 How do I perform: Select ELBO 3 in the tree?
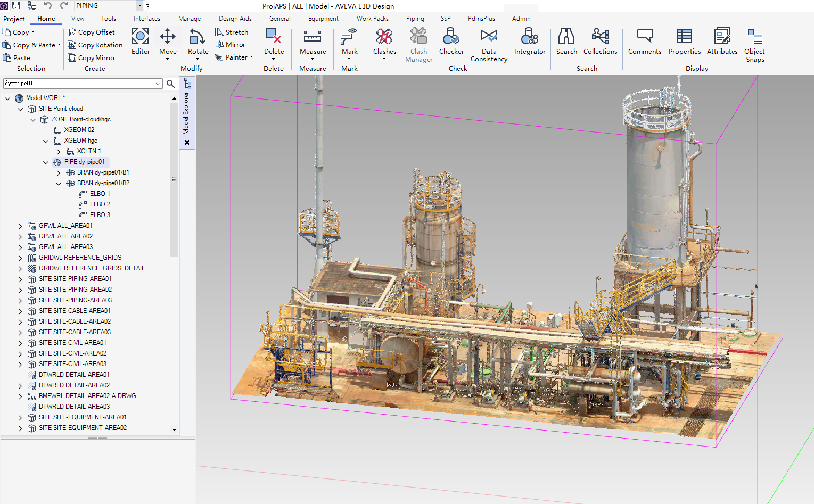click(94, 215)
